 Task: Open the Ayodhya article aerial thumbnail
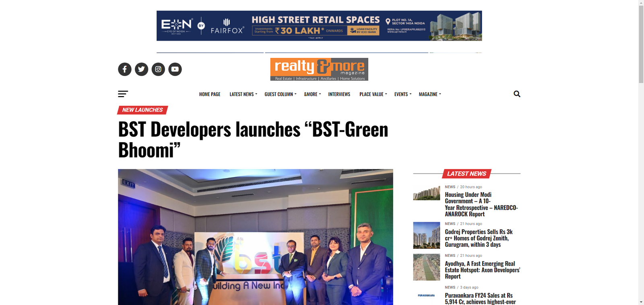427,267
